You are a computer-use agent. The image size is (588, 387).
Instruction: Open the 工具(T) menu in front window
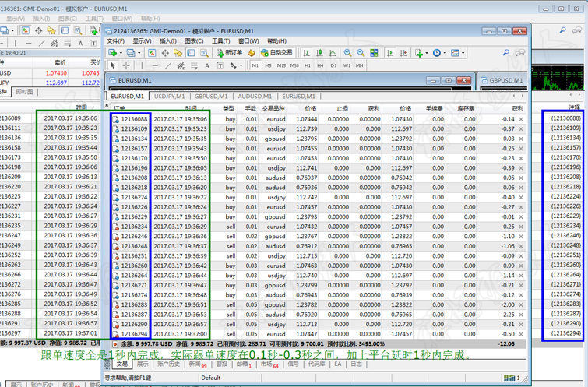click(221, 40)
